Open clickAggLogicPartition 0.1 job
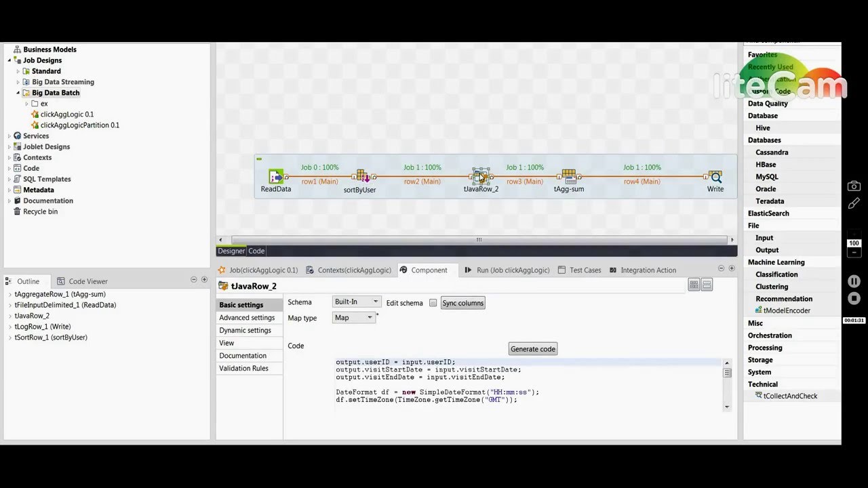The width and height of the screenshot is (868, 488). point(79,125)
